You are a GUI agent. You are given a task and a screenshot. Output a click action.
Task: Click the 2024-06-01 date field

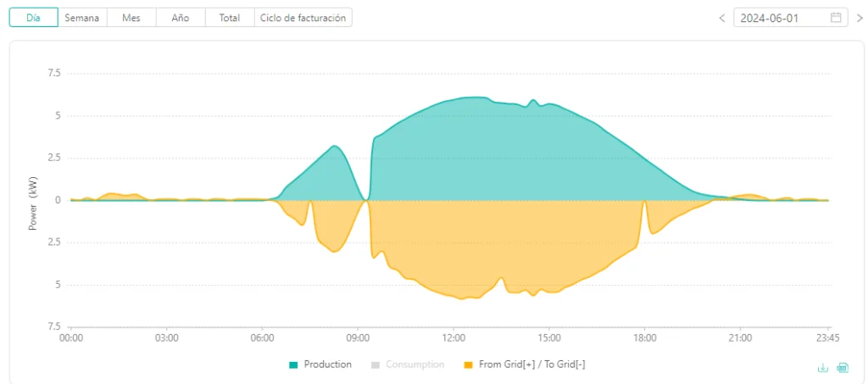pos(791,18)
